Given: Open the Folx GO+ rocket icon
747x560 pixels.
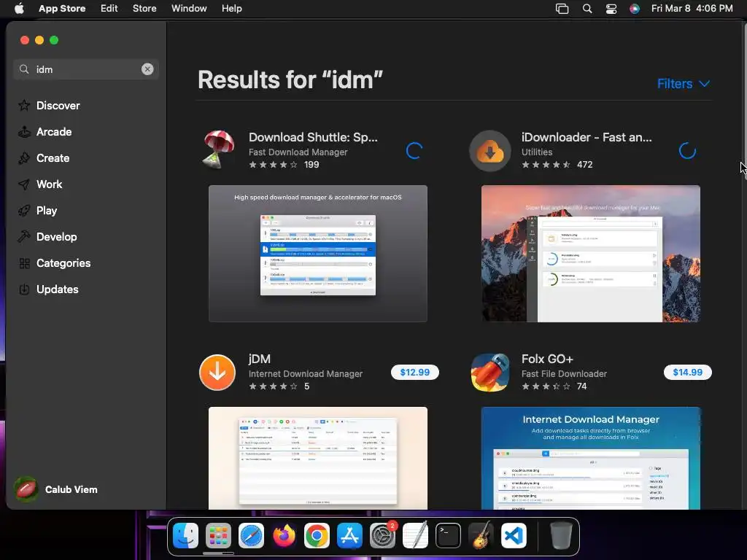Looking at the screenshot, I should [490, 373].
